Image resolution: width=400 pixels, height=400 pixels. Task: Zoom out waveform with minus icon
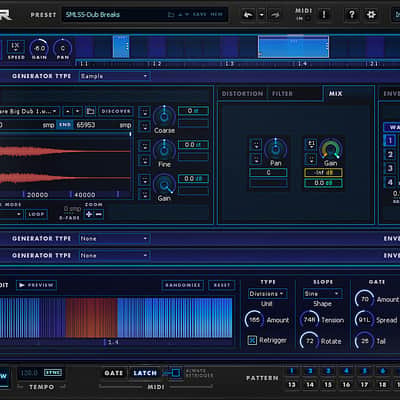99,214
